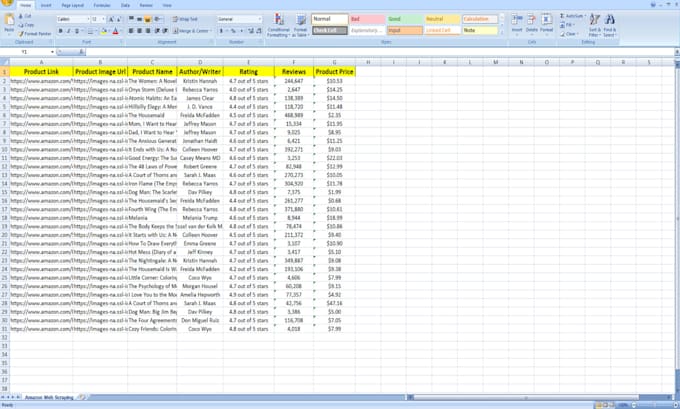Increase font size with Grow Font
This screenshot has height=409, width=680.
click(x=111, y=19)
